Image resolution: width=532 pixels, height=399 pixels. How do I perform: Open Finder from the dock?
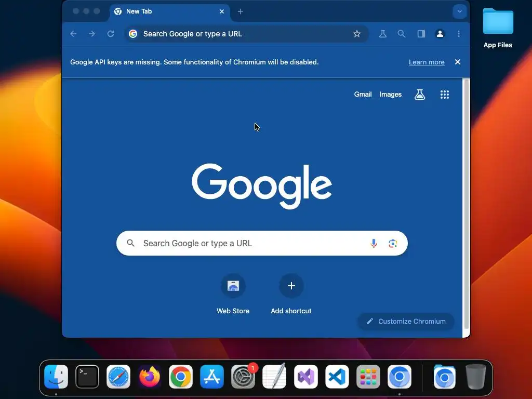pos(56,377)
